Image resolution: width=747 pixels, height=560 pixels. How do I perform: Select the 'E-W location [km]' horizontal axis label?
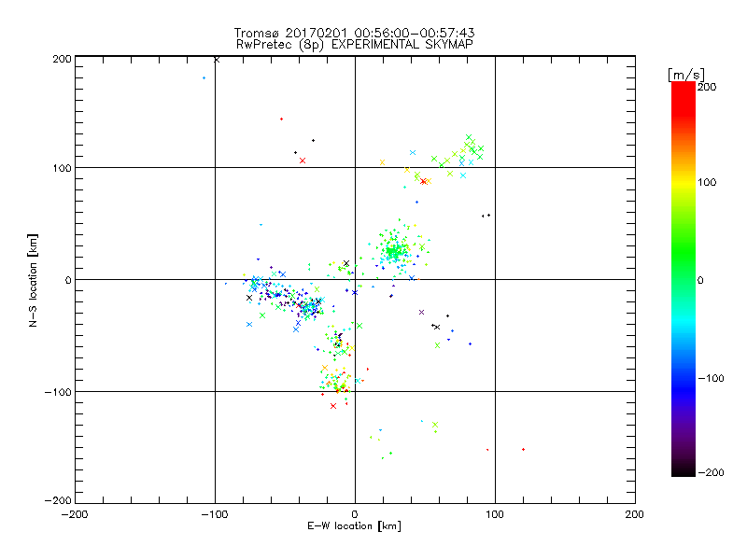click(x=354, y=526)
